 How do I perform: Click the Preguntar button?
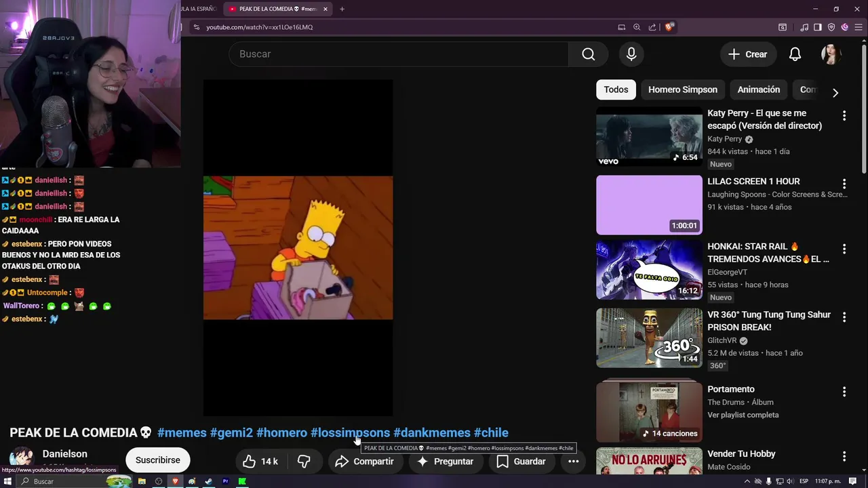pyautogui.click(x=445, y=462)
